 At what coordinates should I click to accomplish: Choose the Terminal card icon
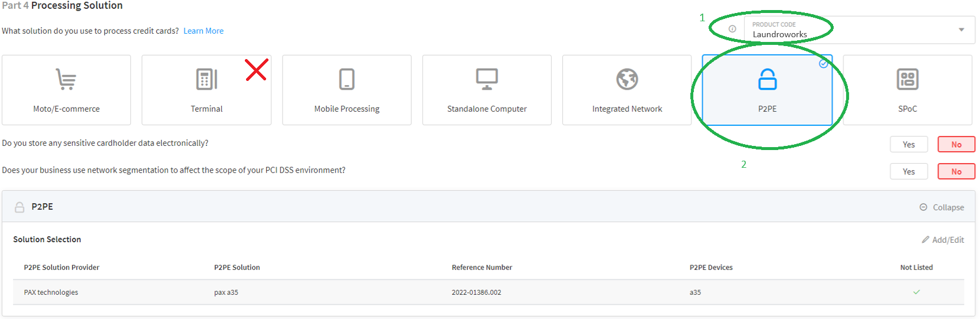pos(207,79)
